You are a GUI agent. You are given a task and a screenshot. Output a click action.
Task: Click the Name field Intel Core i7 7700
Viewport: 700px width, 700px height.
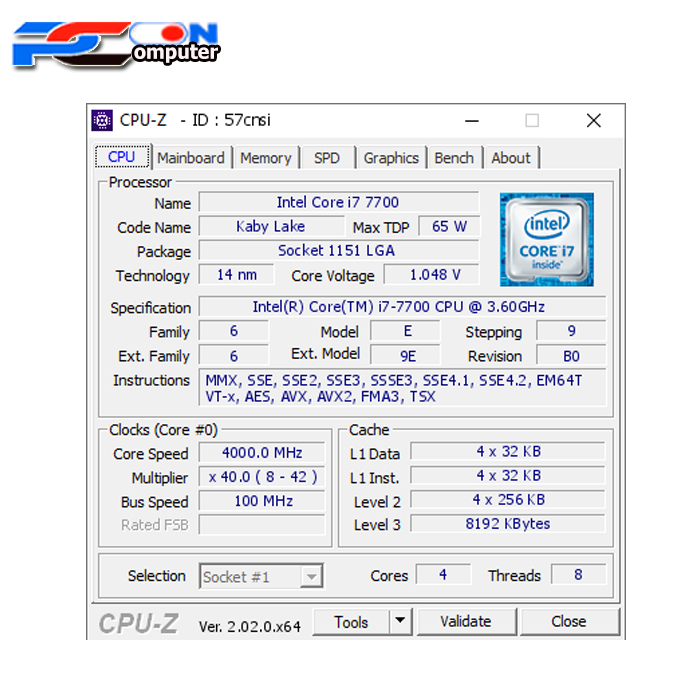338,202
